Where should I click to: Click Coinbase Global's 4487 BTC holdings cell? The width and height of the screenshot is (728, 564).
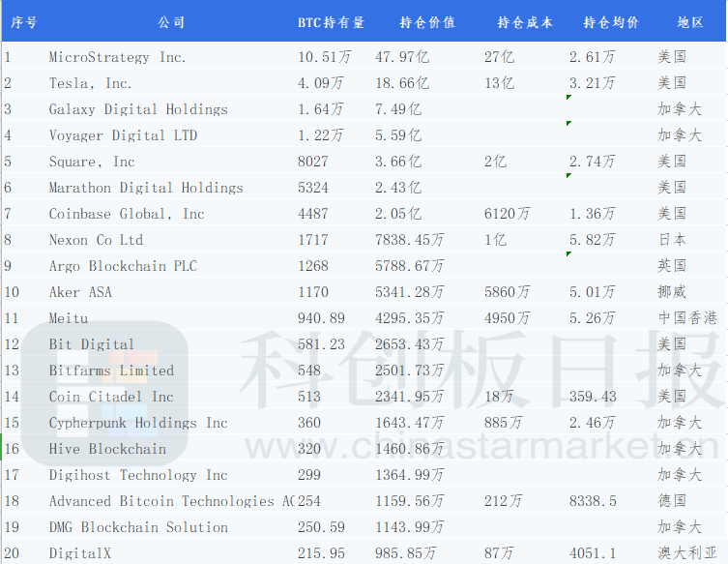click(x=313, y=214)
